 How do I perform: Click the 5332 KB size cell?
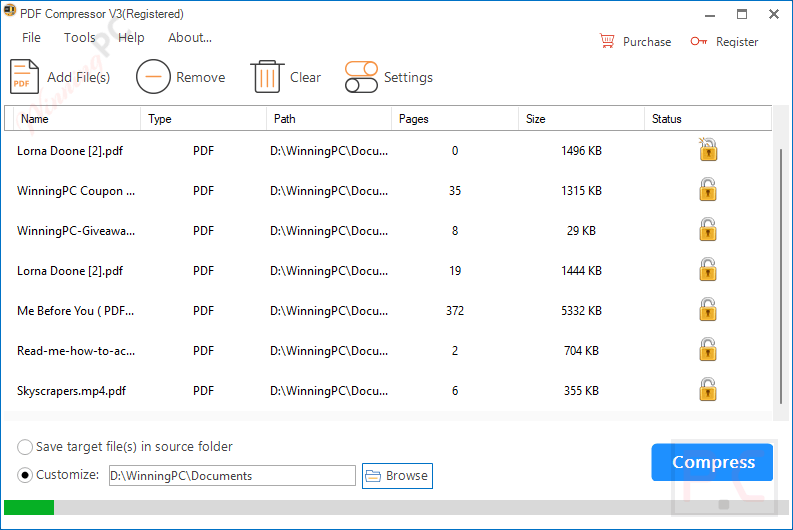point(581,311)
